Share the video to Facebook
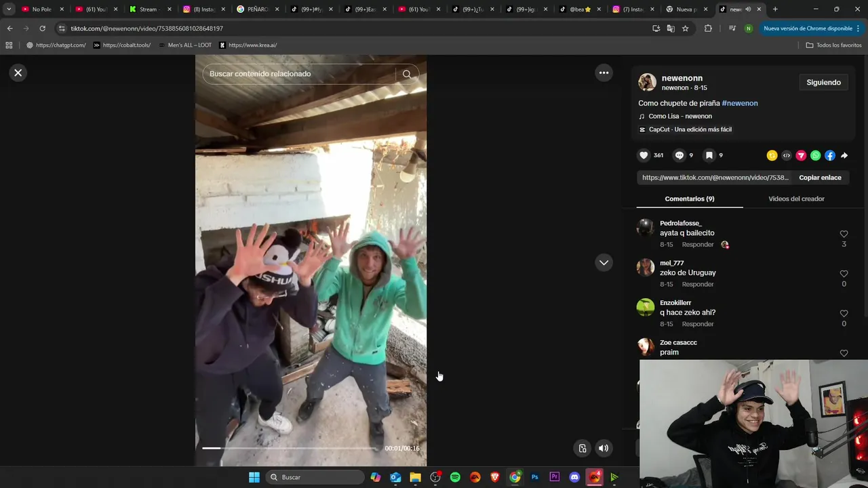868x488 pixels. [830, 155]
